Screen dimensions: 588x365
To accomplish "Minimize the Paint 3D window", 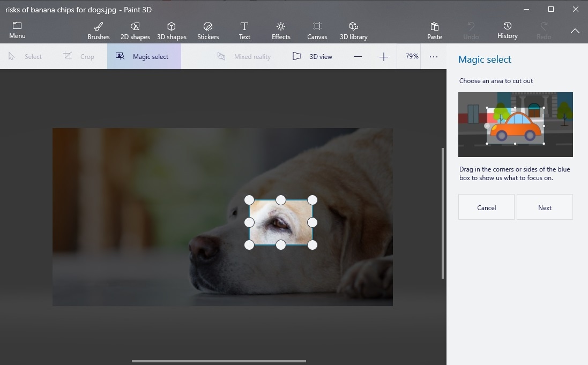I will coord(526,9).
